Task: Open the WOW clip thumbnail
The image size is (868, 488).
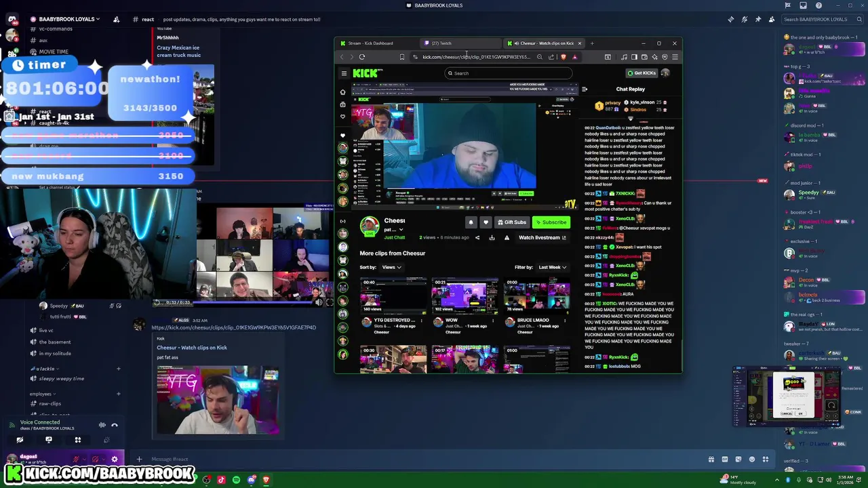Action: (x=465, y=296)
